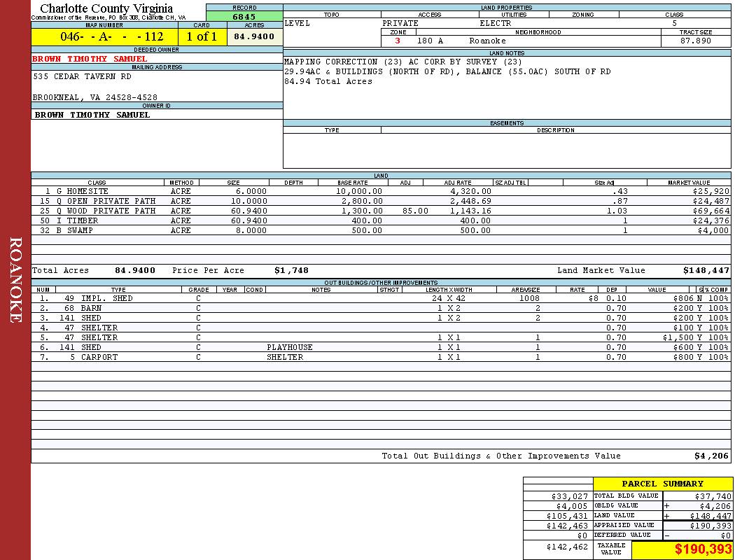Click the PLAYHOUSE note in outbuildings
Image resolution: width=735 pixels, height=560 pixels.
pyautogui.click(x=290, y=347)
